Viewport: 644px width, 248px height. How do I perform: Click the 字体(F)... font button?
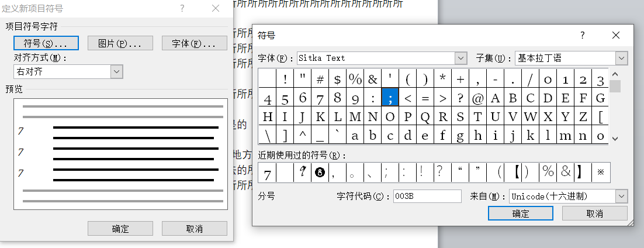pos(195,43)
